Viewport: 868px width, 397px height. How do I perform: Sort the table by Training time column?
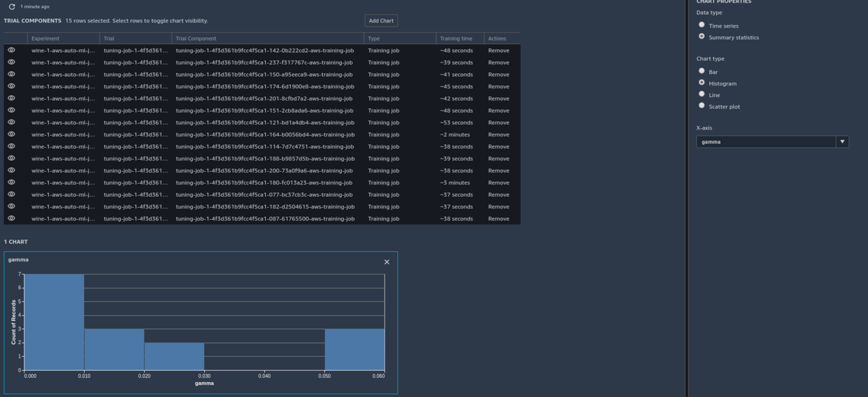click(457, 38)
